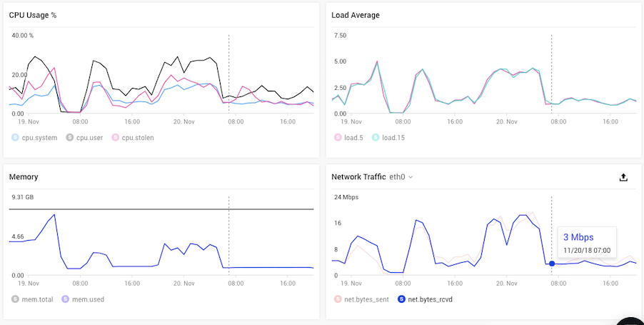644x325 pixels.
Task: Toggle the cpu.user legend icon
Action: pos(70,138)
